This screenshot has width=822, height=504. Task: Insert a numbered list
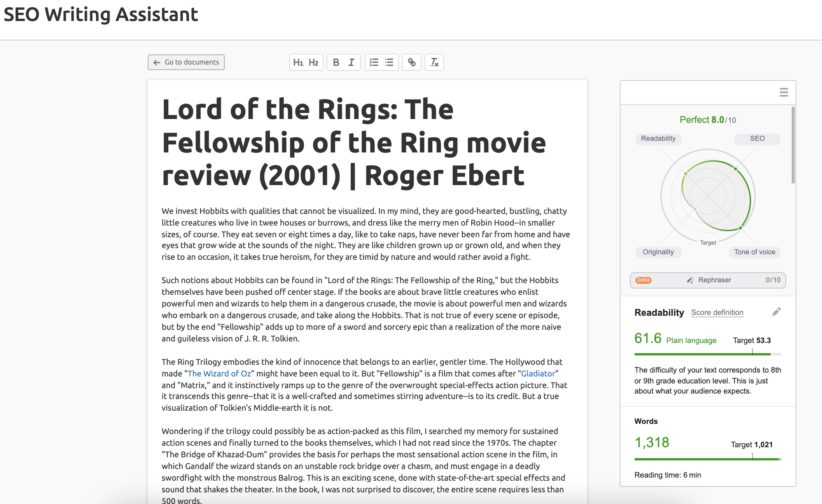(x=374, y=62)
